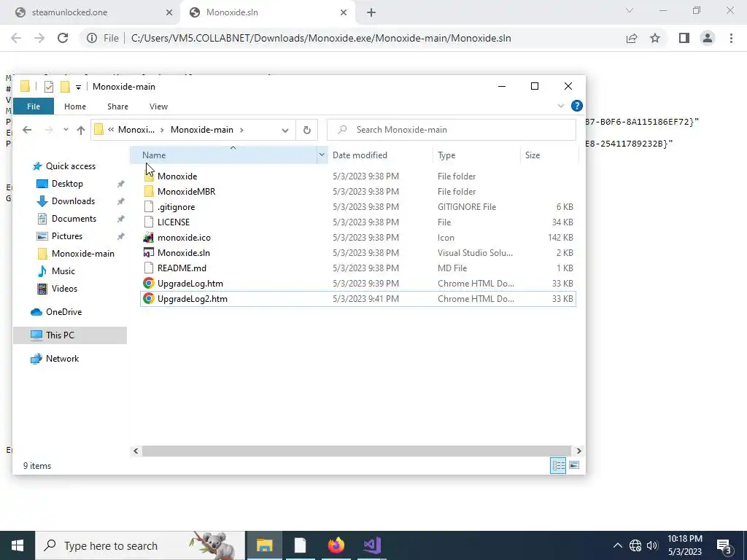The image size is (747, 560).
Task: Refresh the Monoxide-main folder view
Action: 307,130
